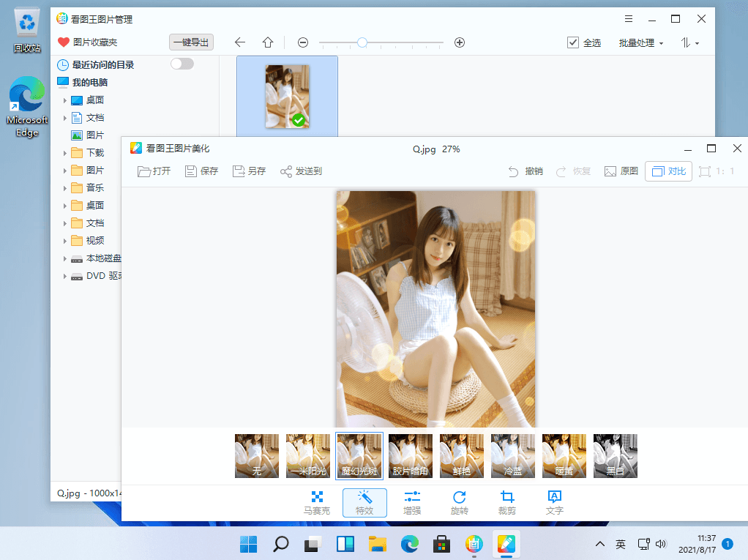This screenshot has width=748, height=560.
Task: Show hidden tray icons chevron
Action: 600,544
